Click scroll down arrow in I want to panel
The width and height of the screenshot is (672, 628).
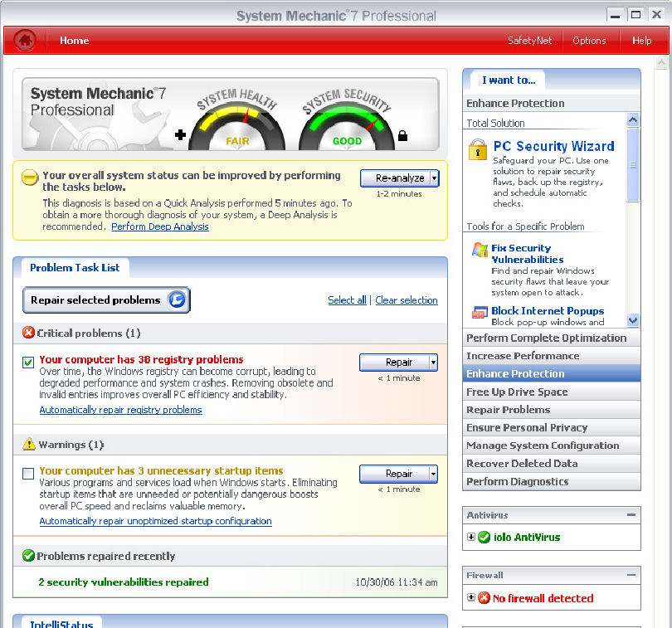(x=632, y=319)
